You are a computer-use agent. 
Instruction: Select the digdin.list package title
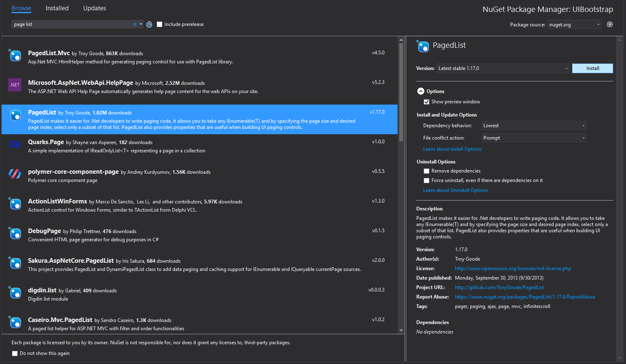click(x=42, y=290)
